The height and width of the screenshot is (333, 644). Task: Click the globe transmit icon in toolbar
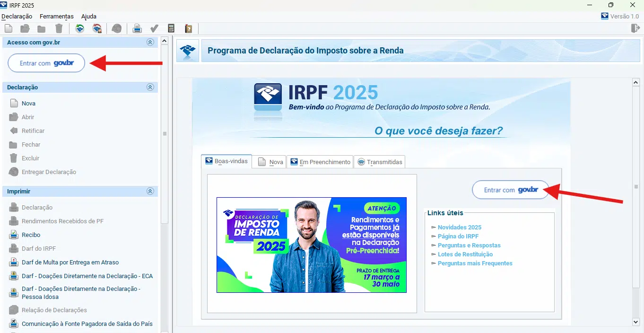coord(117,29)
